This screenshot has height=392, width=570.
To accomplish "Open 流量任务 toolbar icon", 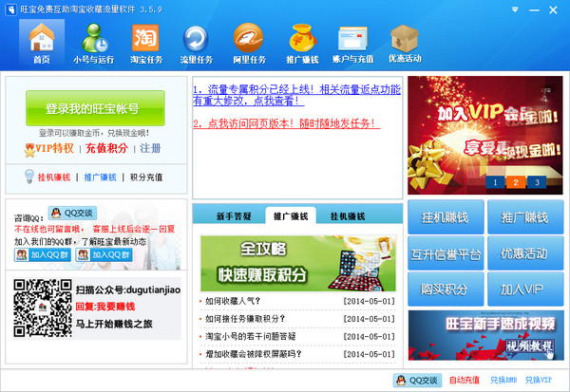I will (x=197, y=43).
